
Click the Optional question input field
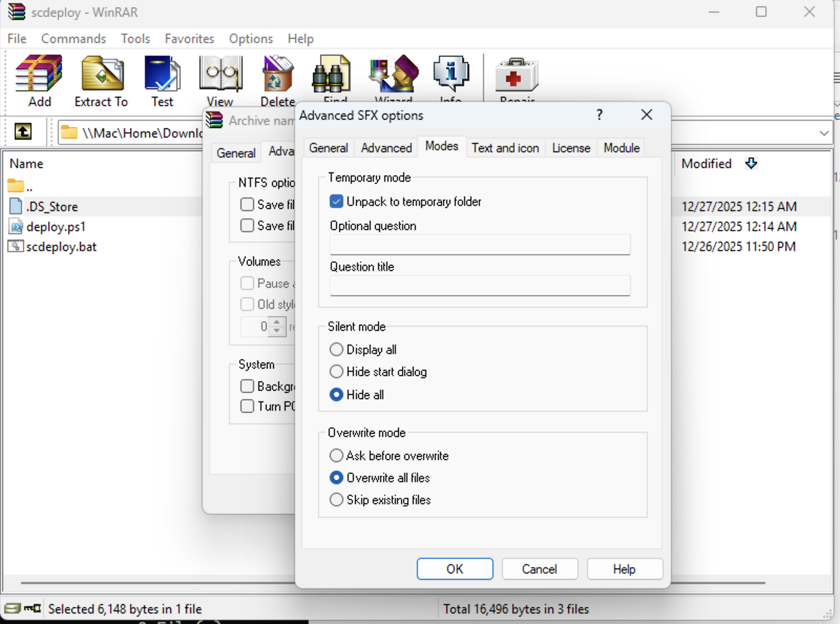(x=480, y=245)
